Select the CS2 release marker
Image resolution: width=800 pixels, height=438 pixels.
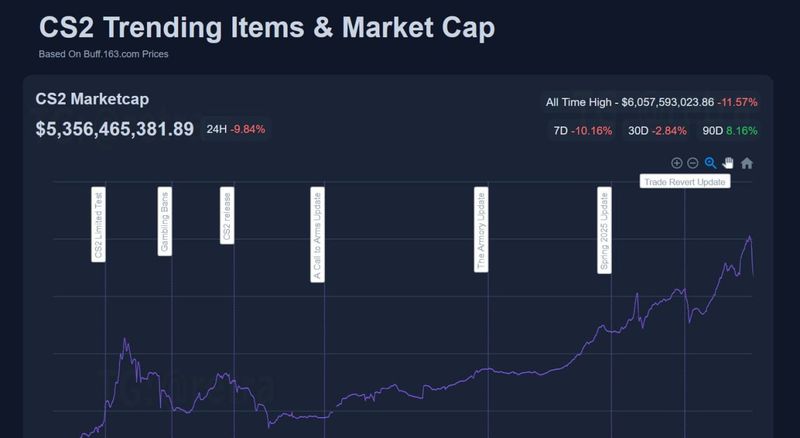click(x=227, y=215)
